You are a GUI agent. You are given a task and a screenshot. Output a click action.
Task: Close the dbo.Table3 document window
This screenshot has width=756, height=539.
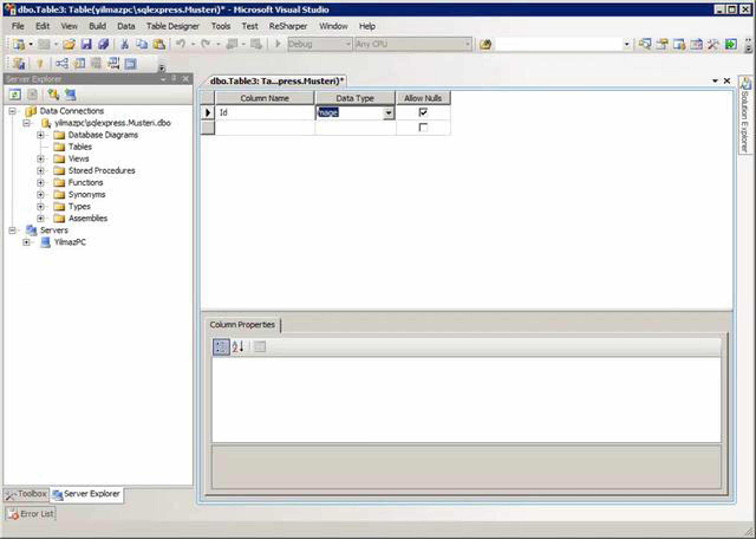pos(727,81)
